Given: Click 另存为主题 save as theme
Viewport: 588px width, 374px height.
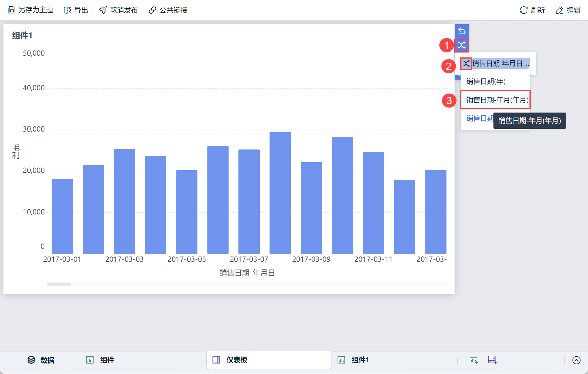Looking at the screenshot, I should (x=31, y=10).
